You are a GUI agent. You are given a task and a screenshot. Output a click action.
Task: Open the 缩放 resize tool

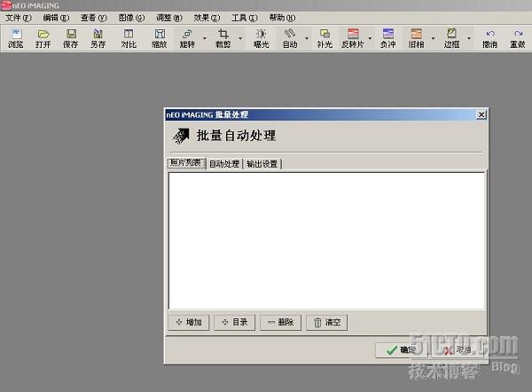tap(160, 38)
